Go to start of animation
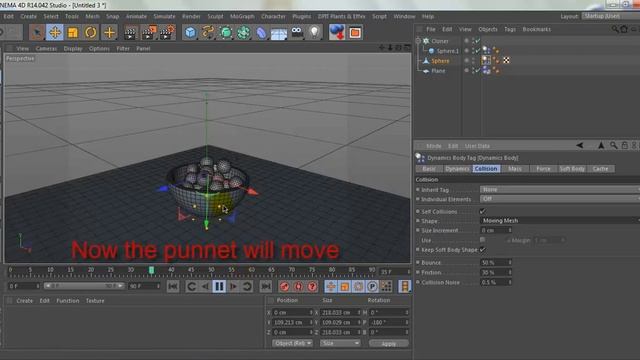Screen dimensions: 640x360 [x=173, y=287]
